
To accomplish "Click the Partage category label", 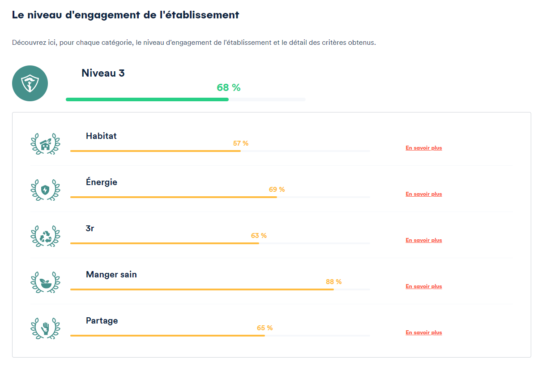I will click(x=102, y=321).
